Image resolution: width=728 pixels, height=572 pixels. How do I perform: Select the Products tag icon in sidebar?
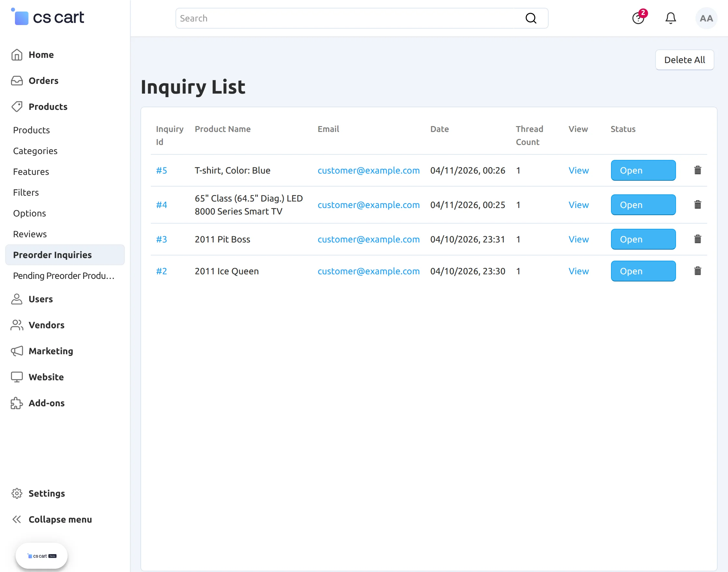pyautogui.click(x=17, y=107)
